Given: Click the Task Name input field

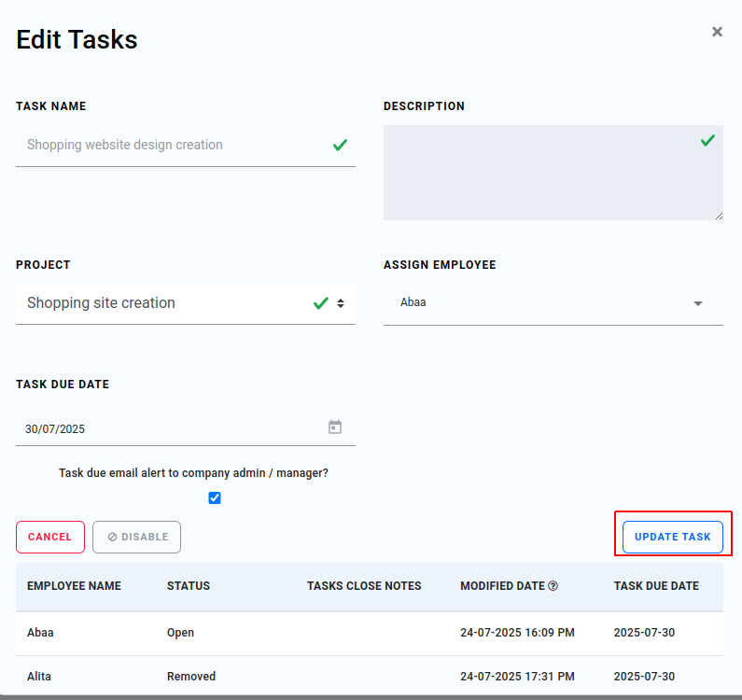Looking at the screenshot, I should [186, 146].
